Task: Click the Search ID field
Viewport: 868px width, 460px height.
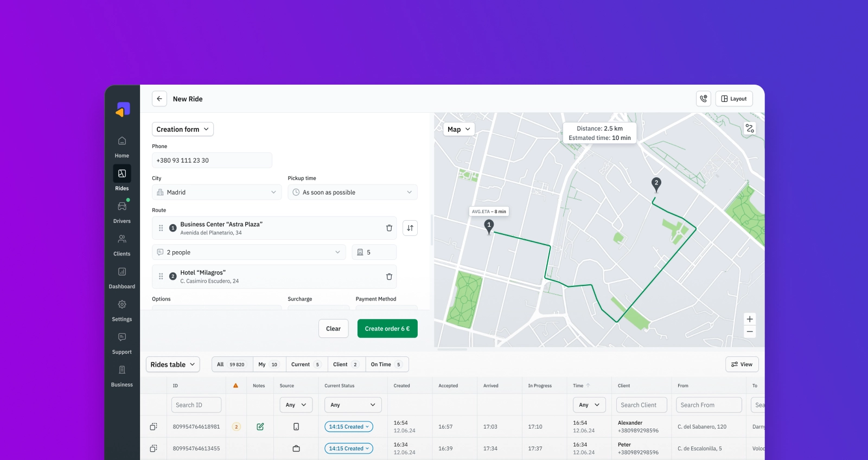Action: point(196,405)
